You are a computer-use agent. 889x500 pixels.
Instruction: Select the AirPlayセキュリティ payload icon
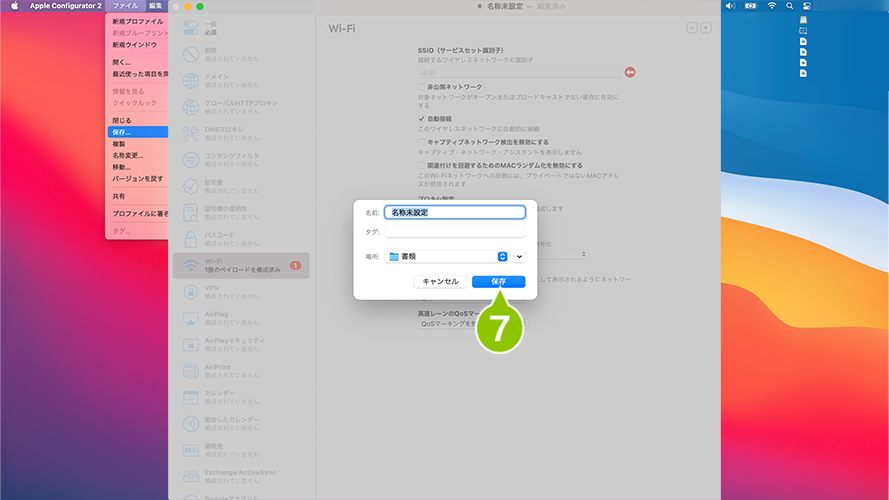190,344
